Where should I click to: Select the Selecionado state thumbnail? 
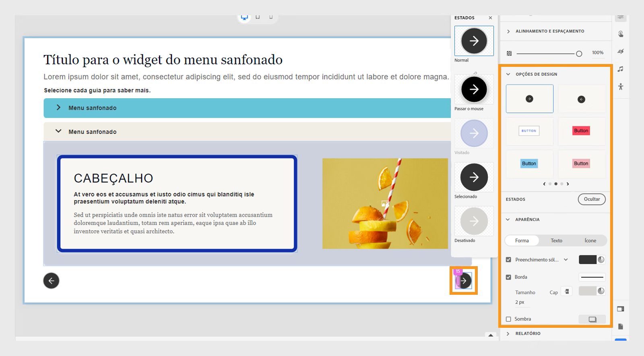click(x=474, y=177)
